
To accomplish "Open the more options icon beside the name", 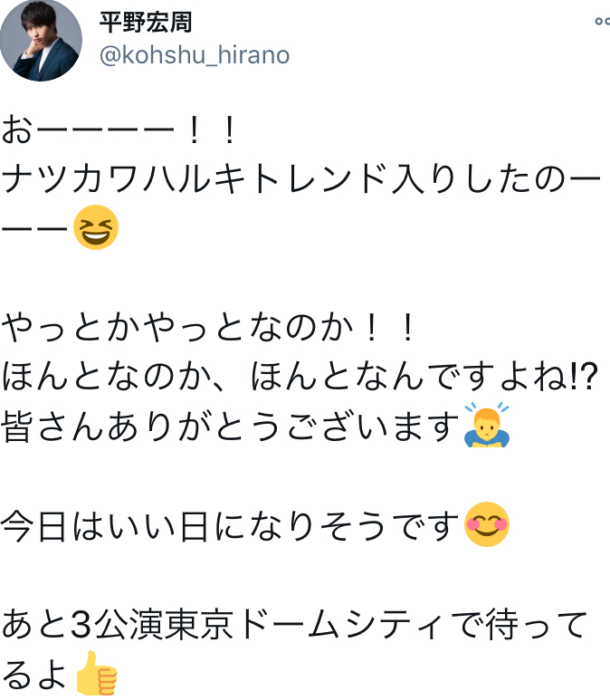I will tap(602, 23).
